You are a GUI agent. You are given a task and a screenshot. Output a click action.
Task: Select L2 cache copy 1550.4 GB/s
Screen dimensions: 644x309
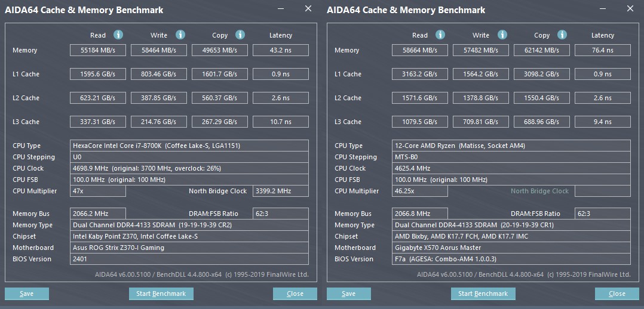pos(542,98)
